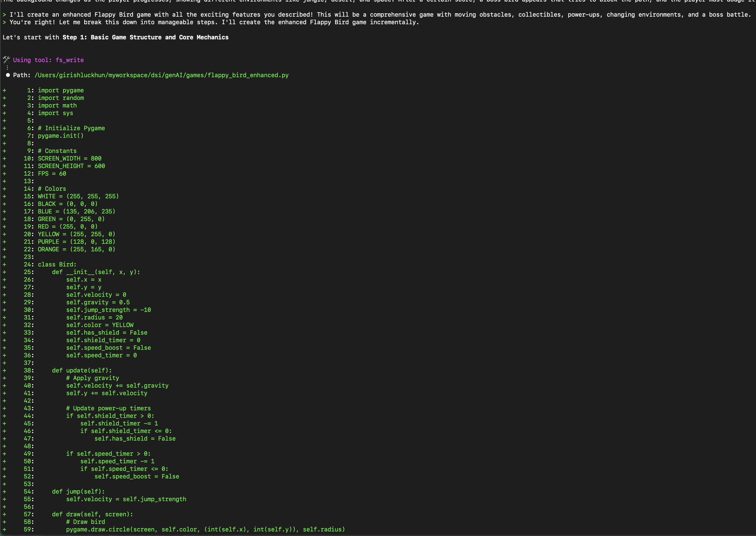The width and height of the screenshot is (756, 536).
Task: Click the bold 'Step 1: Basic Game Structure' heading
Action: click(145, 37)
